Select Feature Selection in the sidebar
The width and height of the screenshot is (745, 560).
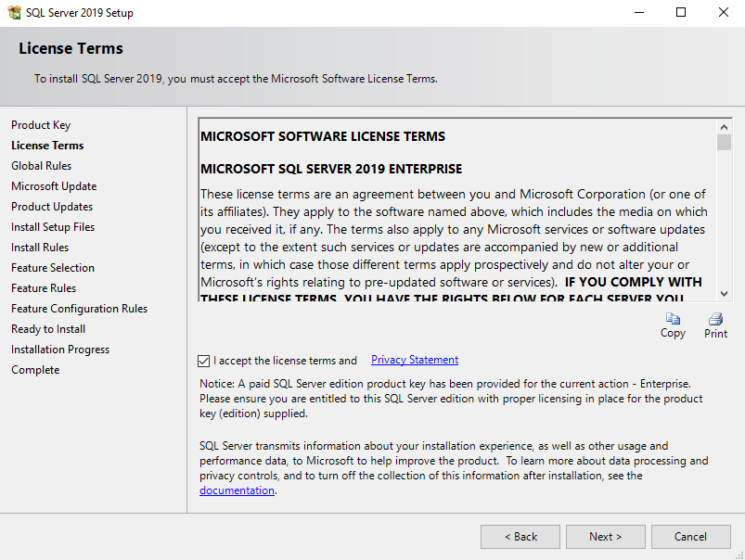(53, 267)
